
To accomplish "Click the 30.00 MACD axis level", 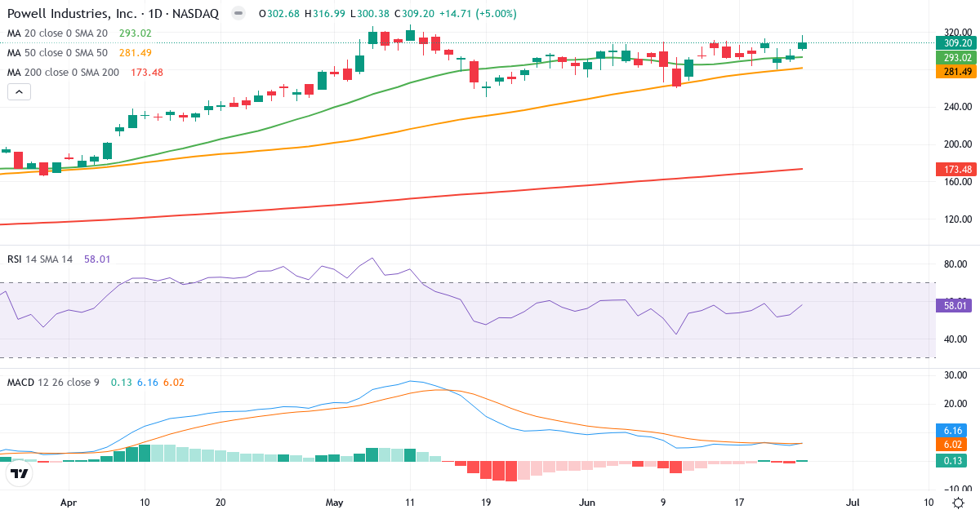I will point(955,374).
